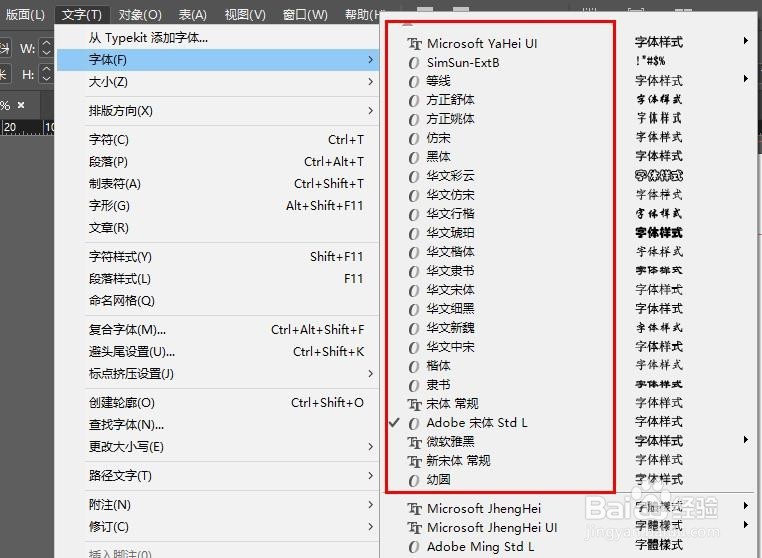The width and height of the screenshot is (762, 558).
Task: Click font icon beside 华文行楷
Action: coord(414,214)
